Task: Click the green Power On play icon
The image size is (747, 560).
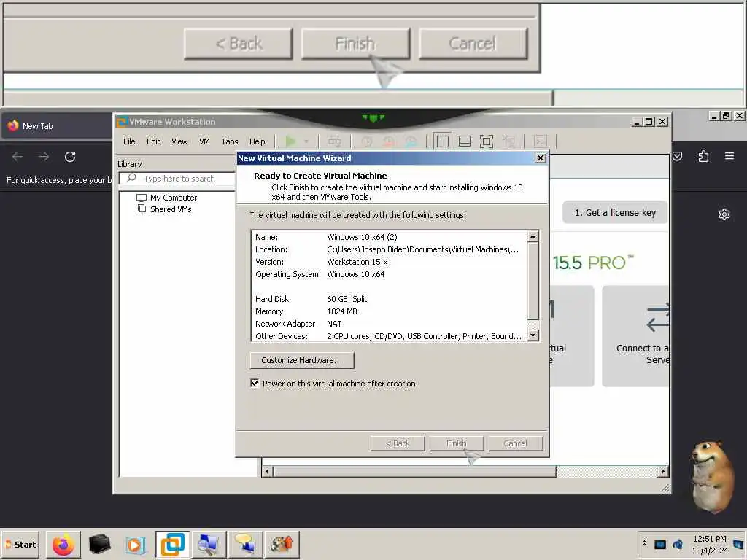Action: click(x=290, y=141)
